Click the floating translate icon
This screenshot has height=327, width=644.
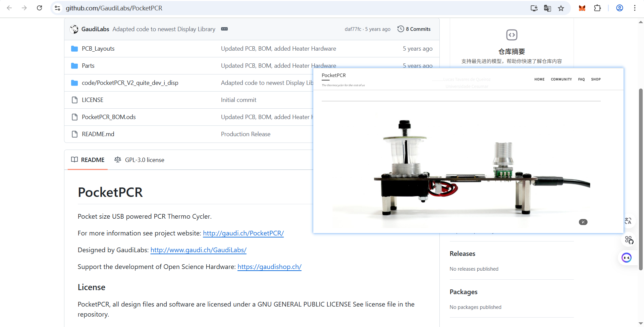pyautogui.click(x=628, y=221)
